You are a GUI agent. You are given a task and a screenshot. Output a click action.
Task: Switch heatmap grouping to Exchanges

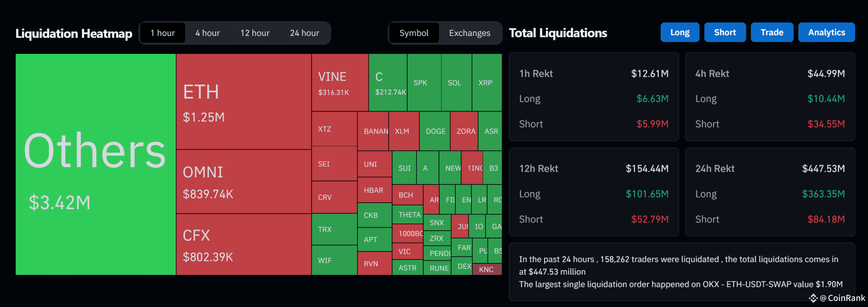[x=470, y=33]
